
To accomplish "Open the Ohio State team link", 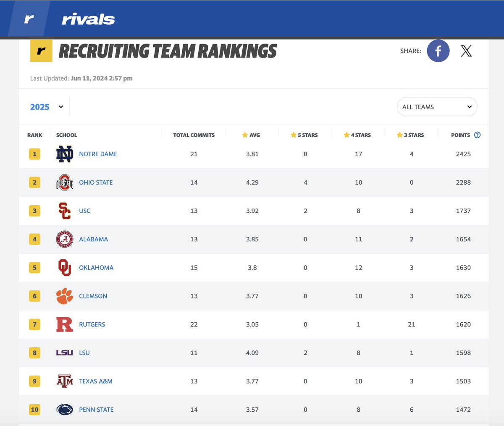I will tap(96, 183).
